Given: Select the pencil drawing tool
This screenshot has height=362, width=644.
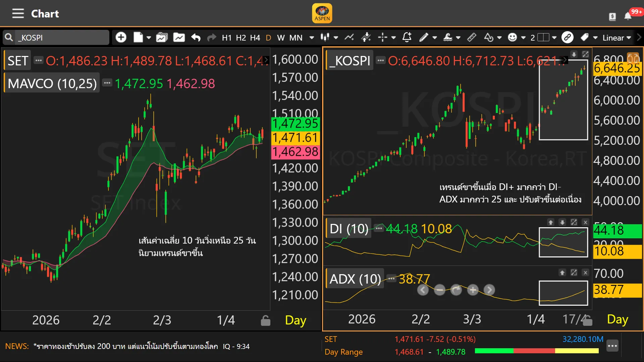Looking at the screenshot, I should tap(424, 38).
